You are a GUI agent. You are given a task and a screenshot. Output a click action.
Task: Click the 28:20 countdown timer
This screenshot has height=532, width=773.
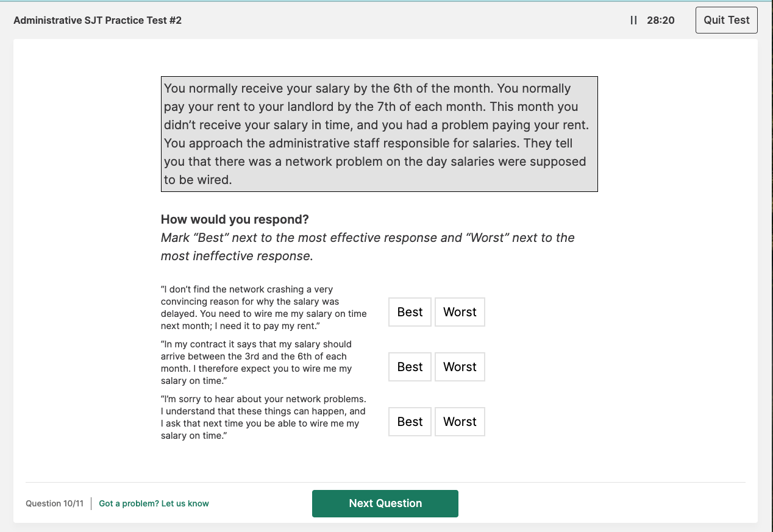661,20
